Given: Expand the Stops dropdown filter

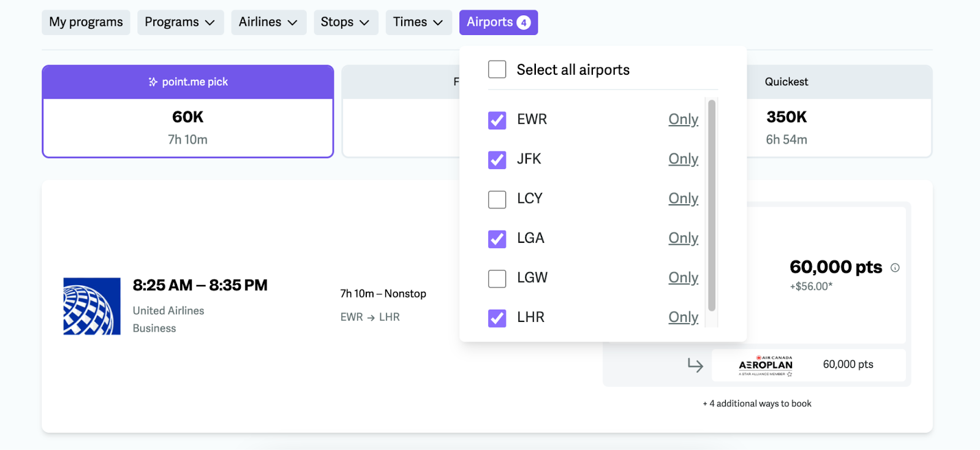Looking at the screenshot, I should coord(345,23).
